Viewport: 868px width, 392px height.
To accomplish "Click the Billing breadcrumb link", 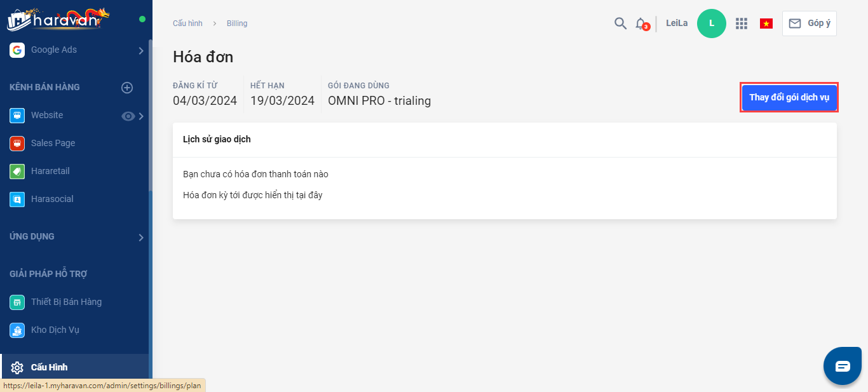I will 237,24.
